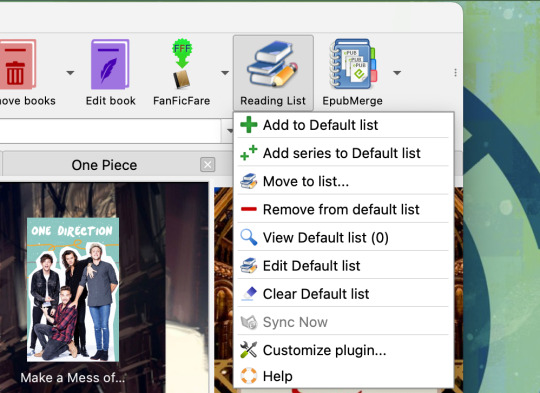540x393 pixels.
Task: Click books icon beside Move to list
Action: [249, 181]
